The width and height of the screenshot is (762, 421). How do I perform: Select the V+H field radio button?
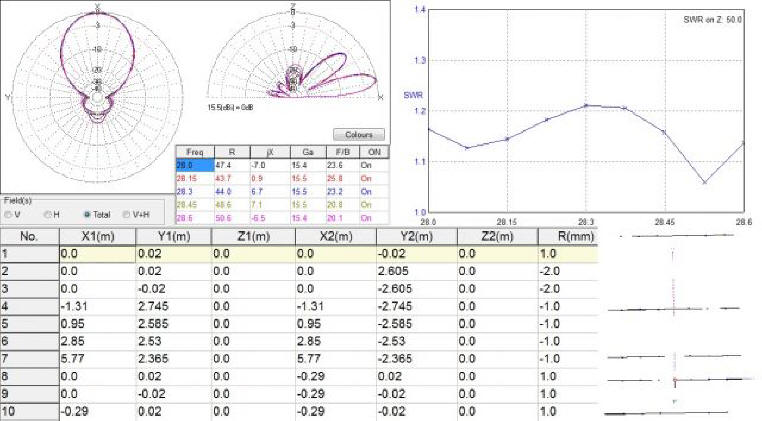(126, 214)
